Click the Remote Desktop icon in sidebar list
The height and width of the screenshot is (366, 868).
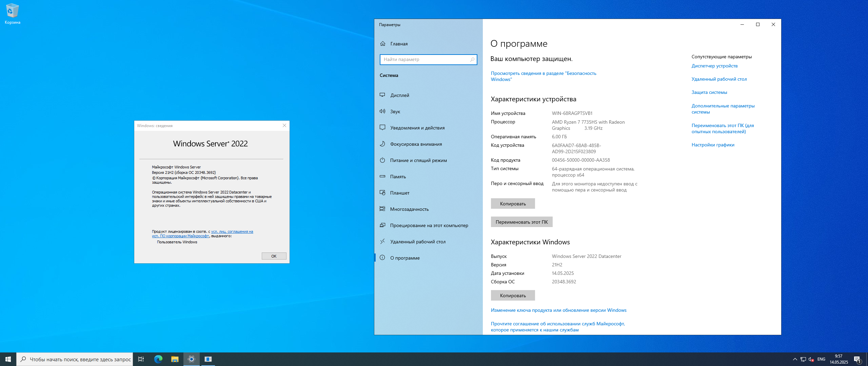click(382, 241)
